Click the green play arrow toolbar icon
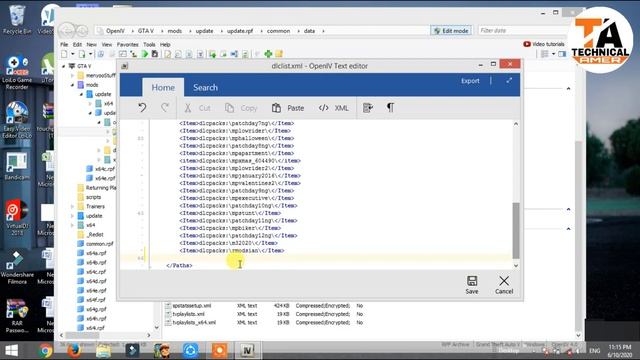 click(144, 54)
